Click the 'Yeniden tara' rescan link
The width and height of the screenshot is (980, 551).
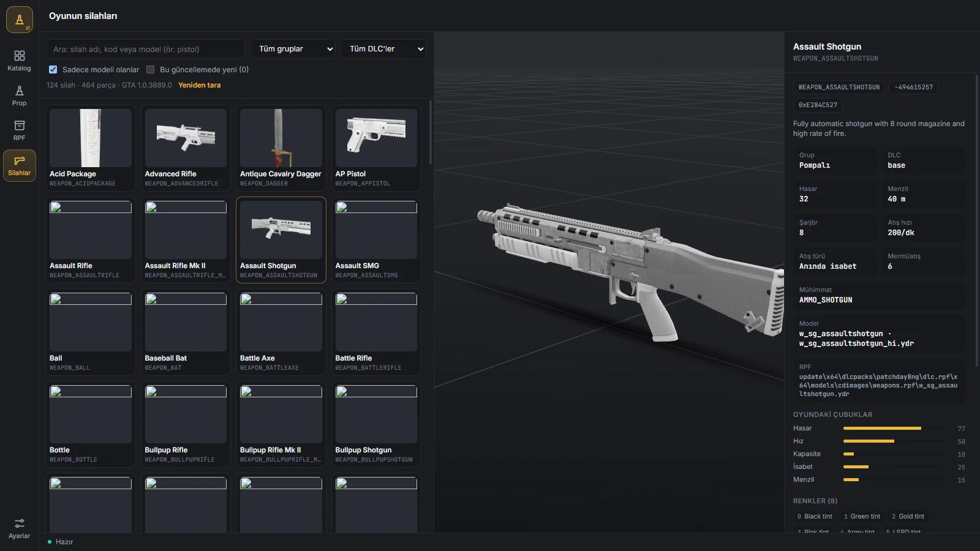[199, 85]
